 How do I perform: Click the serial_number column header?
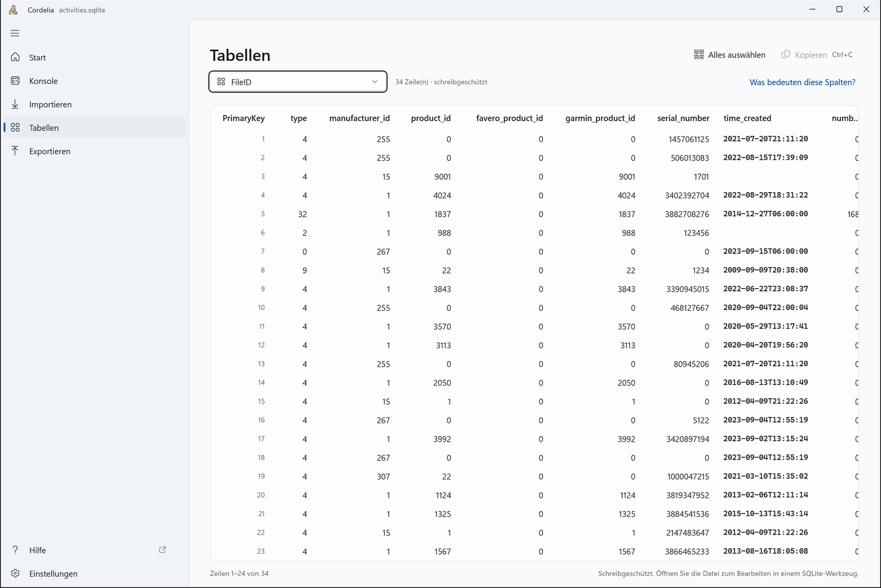click(683, 118)
